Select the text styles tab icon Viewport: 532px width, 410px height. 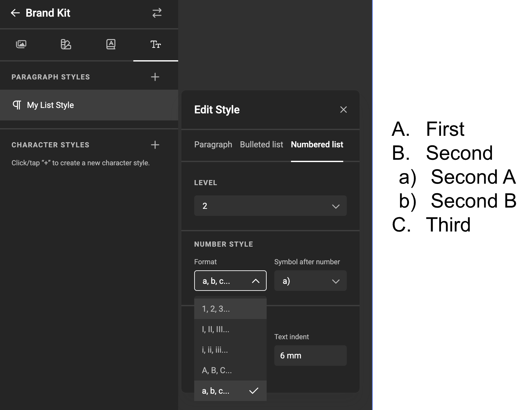click(x=156, y=44)
